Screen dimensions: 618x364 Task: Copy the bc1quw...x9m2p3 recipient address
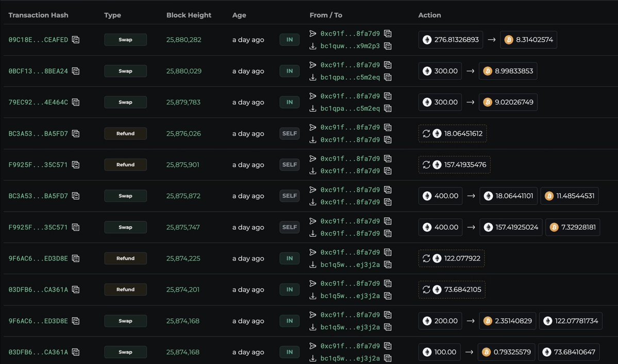click(388, 46)
